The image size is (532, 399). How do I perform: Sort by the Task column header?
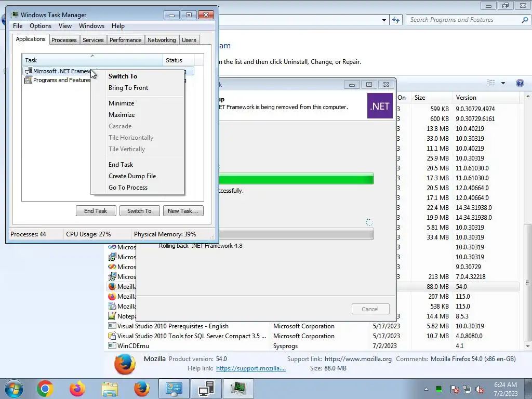click(x=92, y=60)
